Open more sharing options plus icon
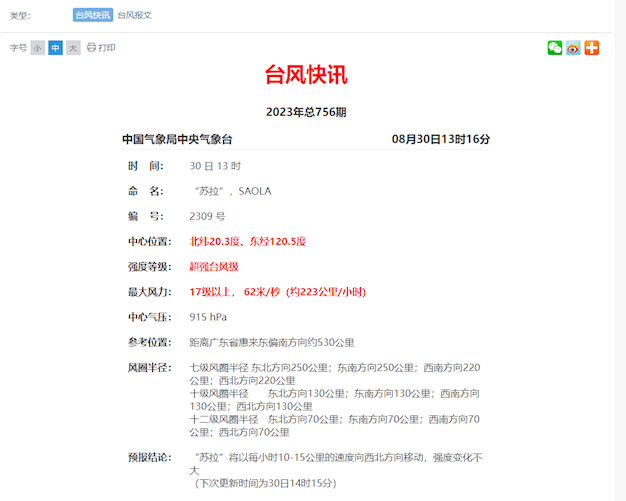 coord(592,48)
